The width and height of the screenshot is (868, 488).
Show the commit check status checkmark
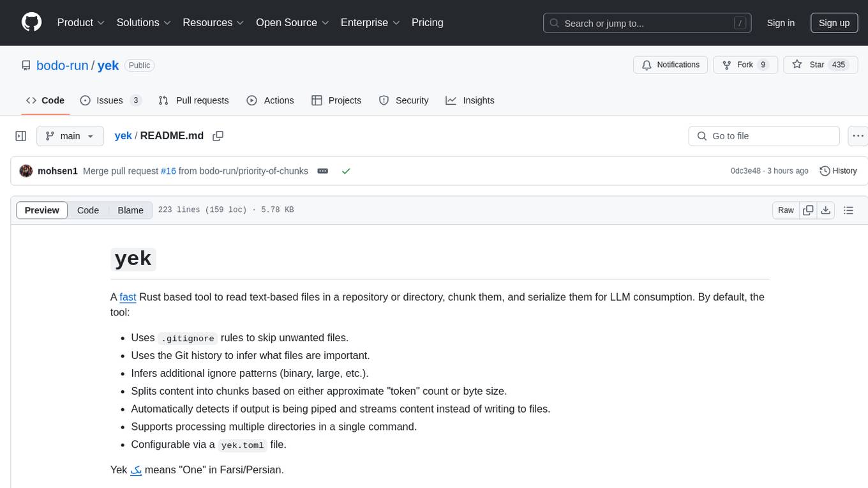tap(346, 171)
